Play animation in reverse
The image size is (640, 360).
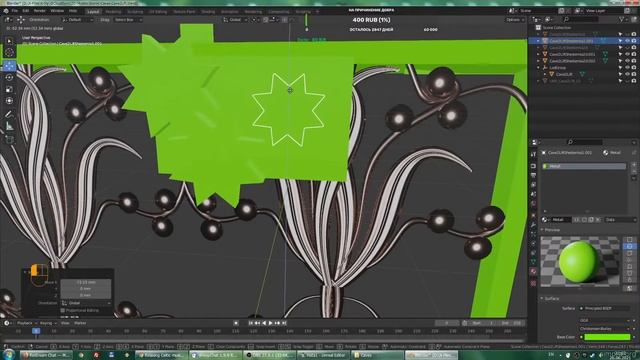264,323
